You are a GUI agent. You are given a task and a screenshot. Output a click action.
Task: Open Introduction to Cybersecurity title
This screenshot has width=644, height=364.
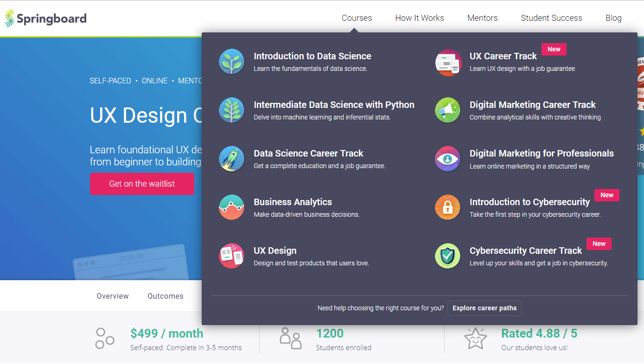(529, 202)
